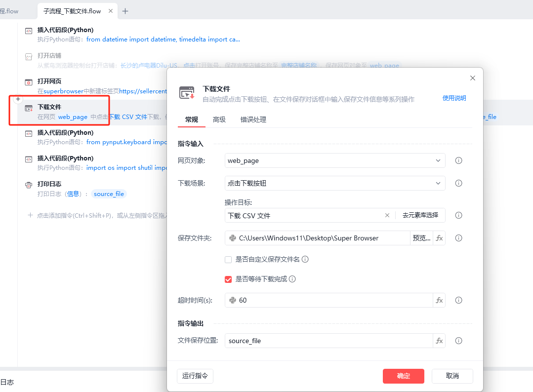Click the first Python code step icon
Screen dimensions: 533x392
[x=29, y=31]
